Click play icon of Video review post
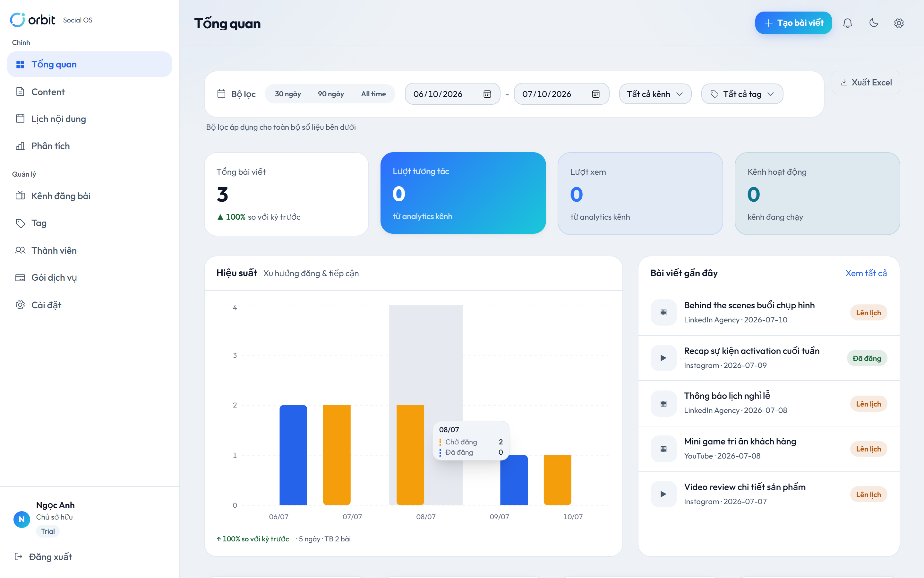Viewport: 924px width, 578px height. 663,494
